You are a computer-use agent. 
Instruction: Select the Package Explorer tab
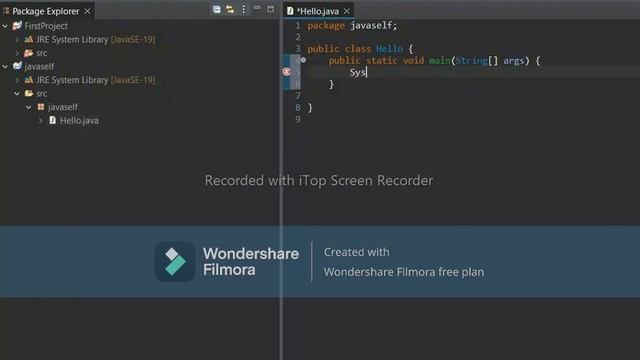(x=46, y=11)
